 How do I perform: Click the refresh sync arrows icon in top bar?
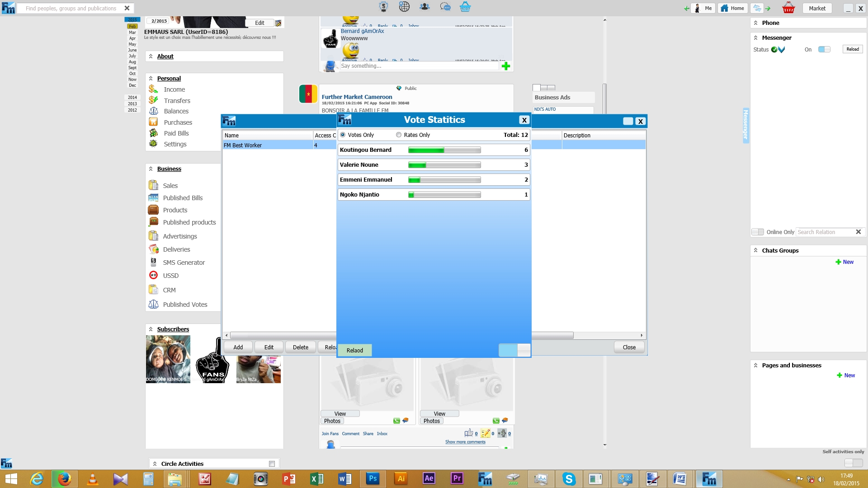(x=757, y=8)
